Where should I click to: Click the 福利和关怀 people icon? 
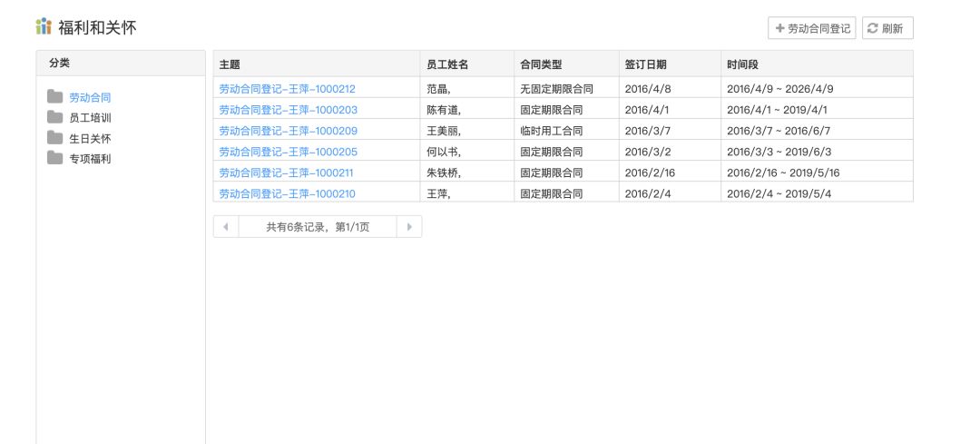(x=44, y=26)
